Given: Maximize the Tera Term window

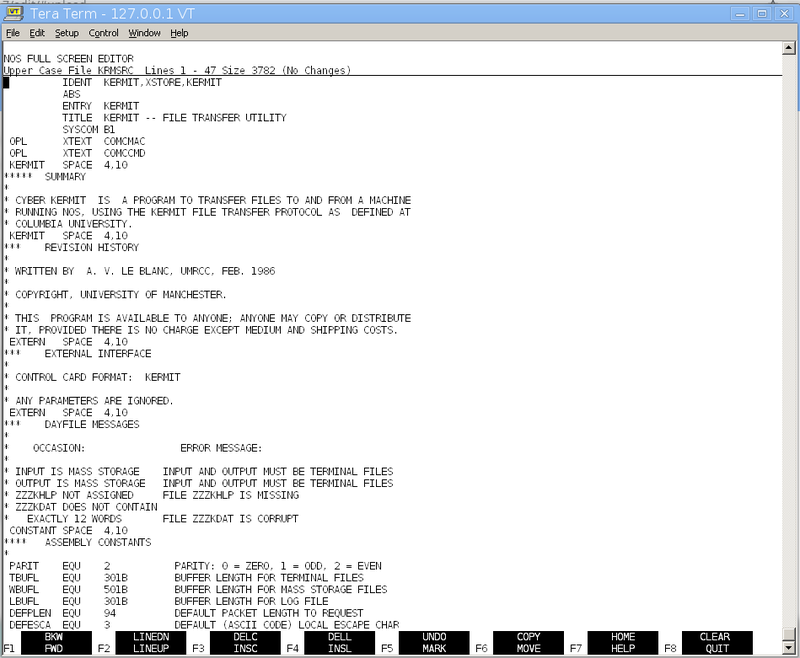Looking at the screenshot, I should coord(762,14).
